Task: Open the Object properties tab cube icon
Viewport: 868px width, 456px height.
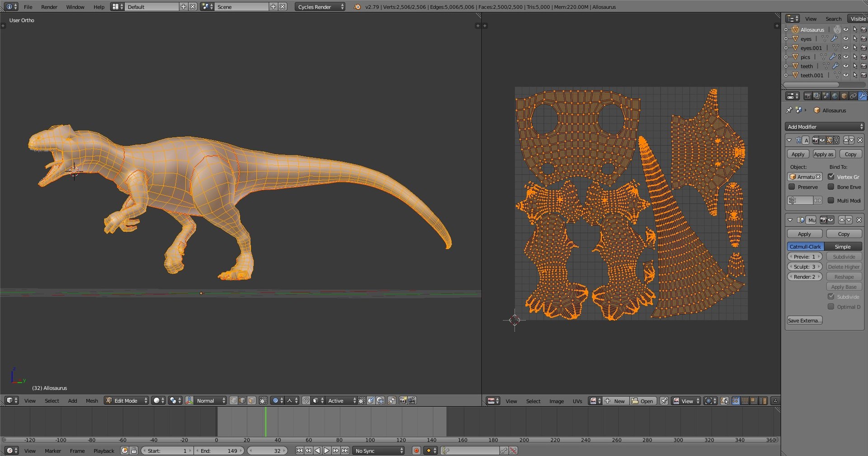Action: pyautogui.click(x=844, y=96)
